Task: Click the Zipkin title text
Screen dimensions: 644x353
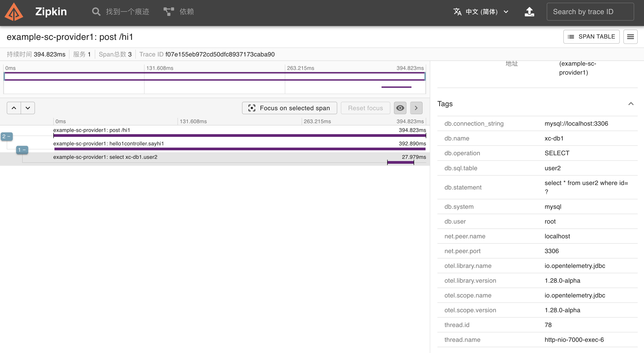Action: pos(51,11)
